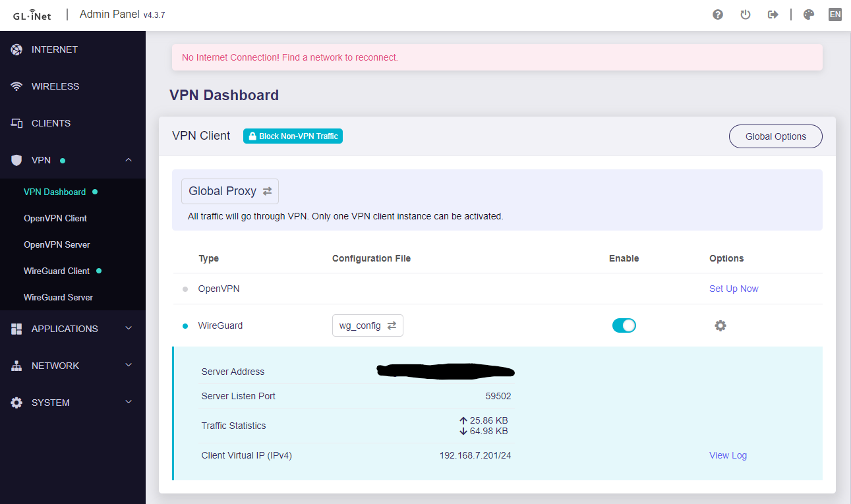Open WireGuard settings gear icon

point(720,325)
